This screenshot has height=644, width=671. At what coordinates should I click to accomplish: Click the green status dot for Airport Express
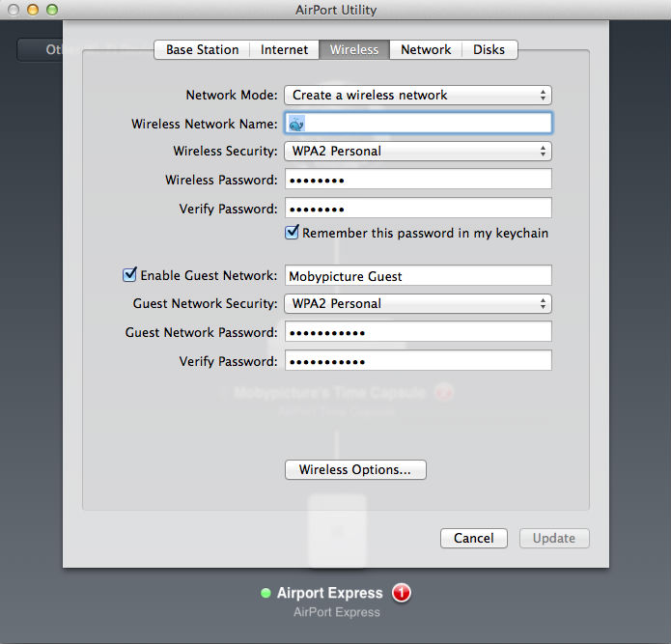[266, 594]
